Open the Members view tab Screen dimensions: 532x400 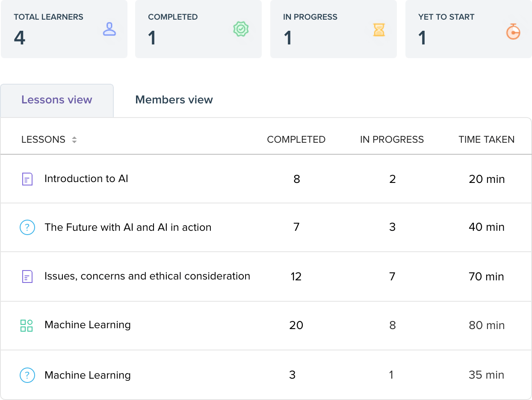tap(174, 100)
